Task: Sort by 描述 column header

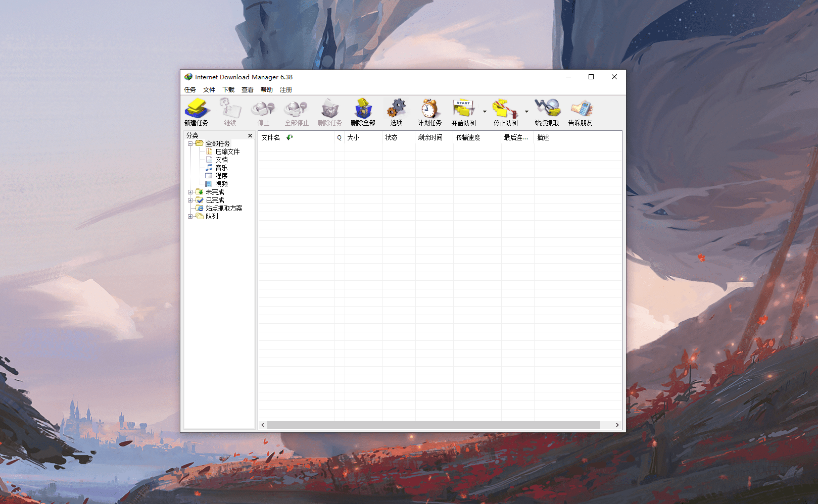Action: 578,137
